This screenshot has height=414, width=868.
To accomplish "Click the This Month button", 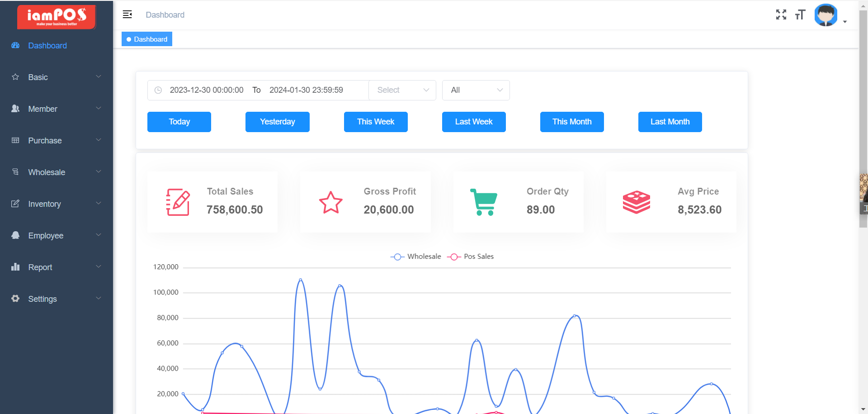I will 571,122.
